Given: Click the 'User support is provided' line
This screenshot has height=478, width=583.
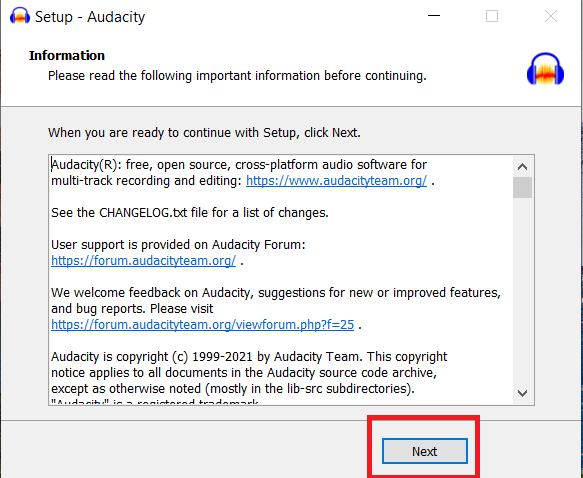Looking at the screenshot, I should (178, 245).
